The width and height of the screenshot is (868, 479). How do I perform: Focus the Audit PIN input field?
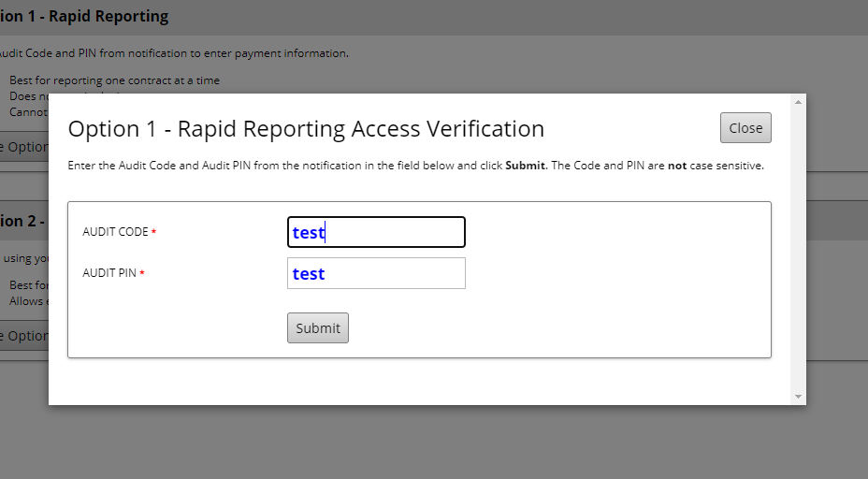(x=376, y=273)
